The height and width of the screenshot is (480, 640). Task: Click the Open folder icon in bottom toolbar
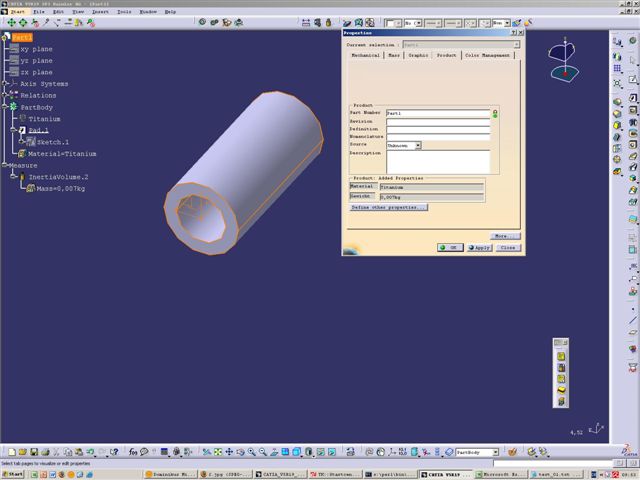click(x=23, y=452)
